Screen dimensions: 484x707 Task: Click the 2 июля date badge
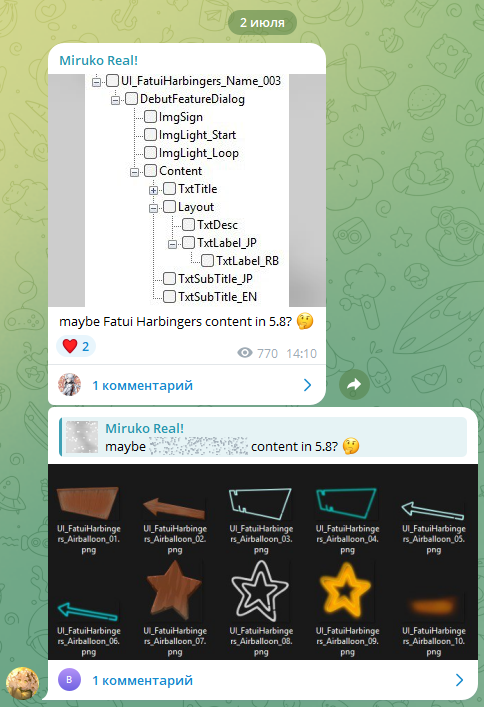point(262,23)
